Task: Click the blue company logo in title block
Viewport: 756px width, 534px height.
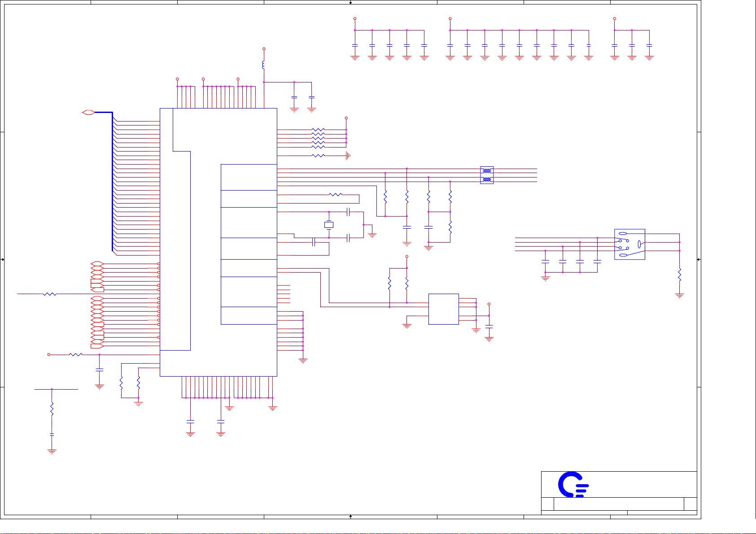Action: (x=573, y=484)
